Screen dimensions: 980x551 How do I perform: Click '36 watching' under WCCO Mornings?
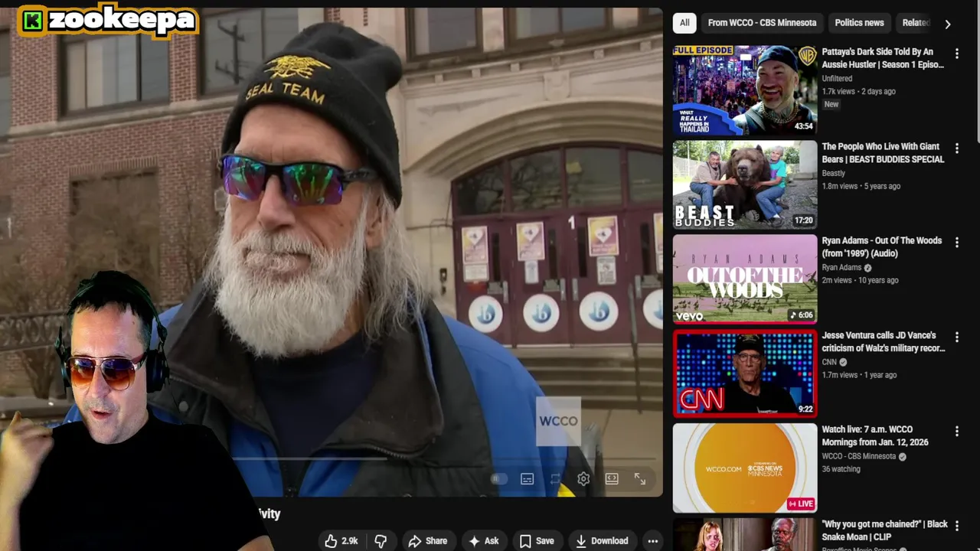coord(841,469)
